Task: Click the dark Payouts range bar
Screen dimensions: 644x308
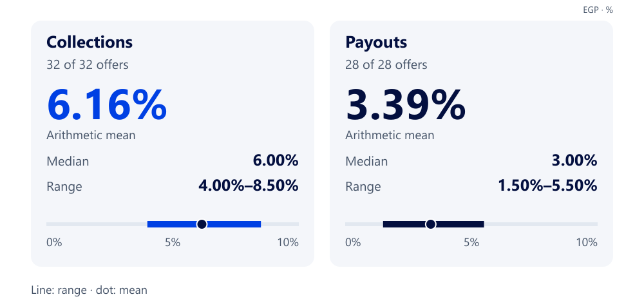Action: point(433,224)
